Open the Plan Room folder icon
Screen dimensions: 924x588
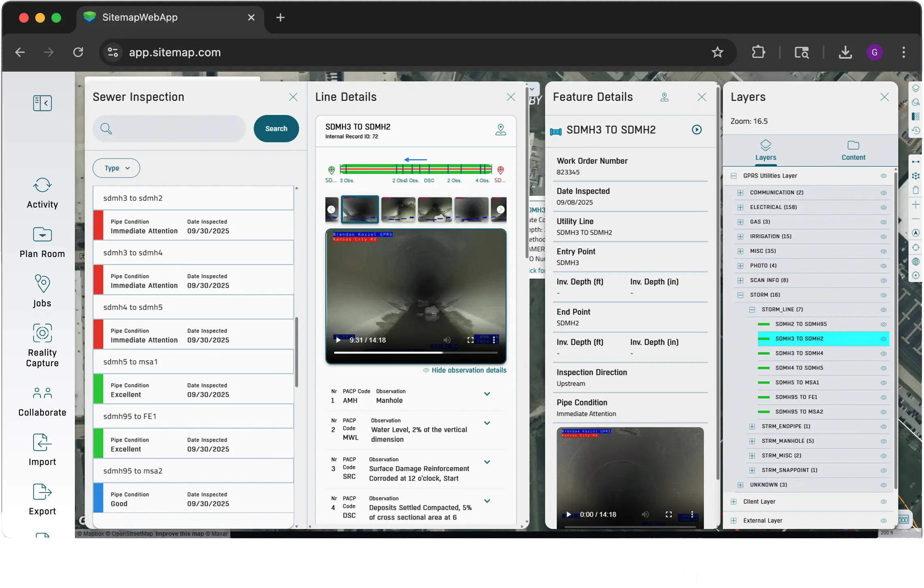point(42,235)
